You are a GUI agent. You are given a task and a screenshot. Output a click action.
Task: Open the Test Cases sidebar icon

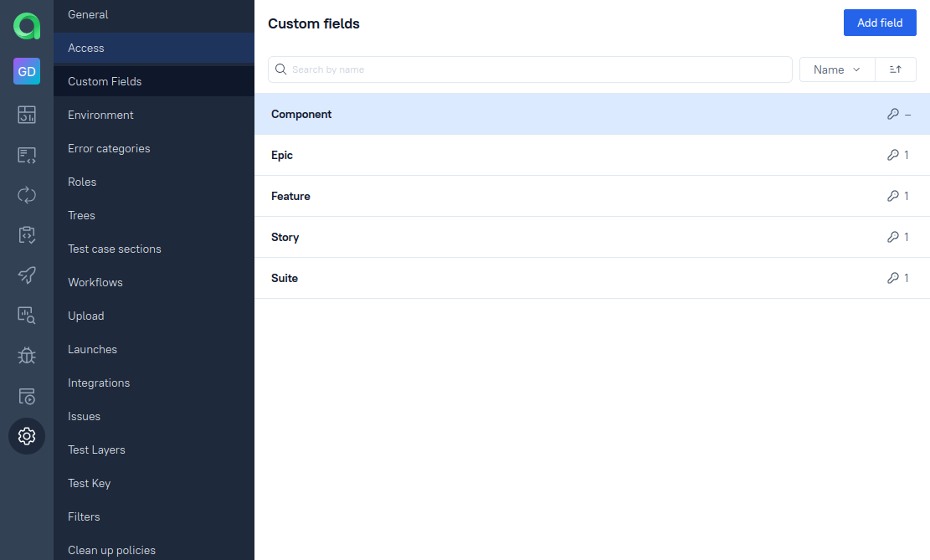[x=26, y=155]
